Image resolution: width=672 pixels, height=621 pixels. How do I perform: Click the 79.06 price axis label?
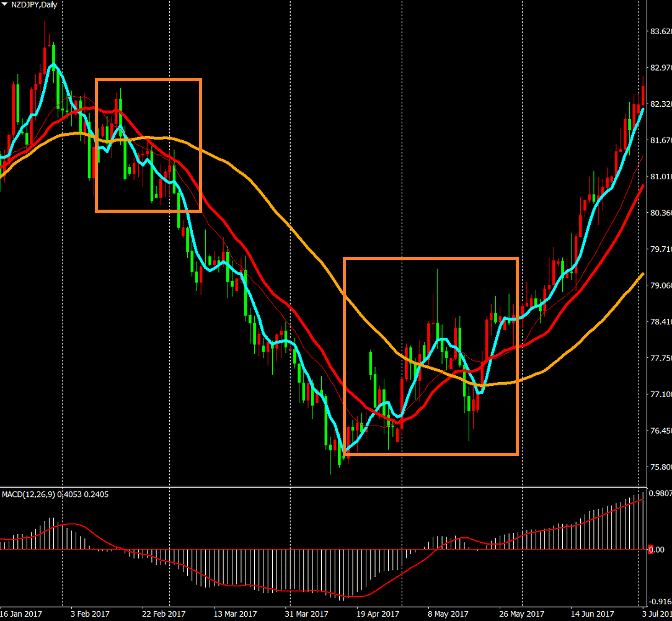661,285
